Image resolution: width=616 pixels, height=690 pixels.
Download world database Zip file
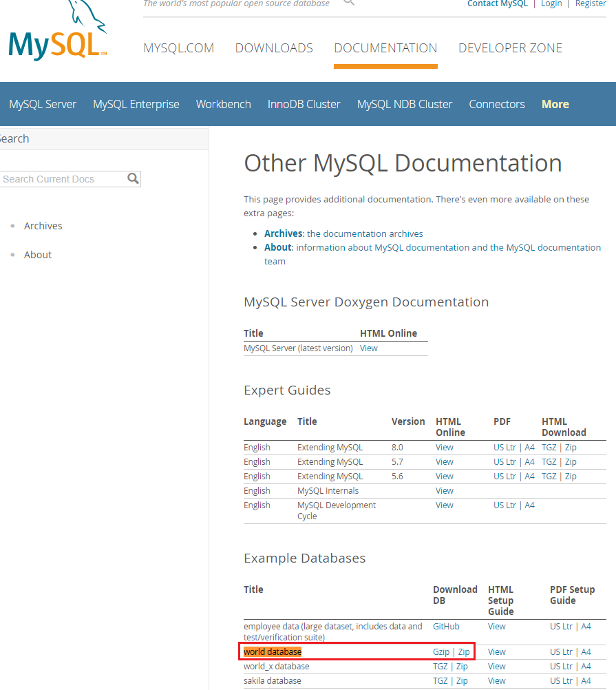point(464,651)
